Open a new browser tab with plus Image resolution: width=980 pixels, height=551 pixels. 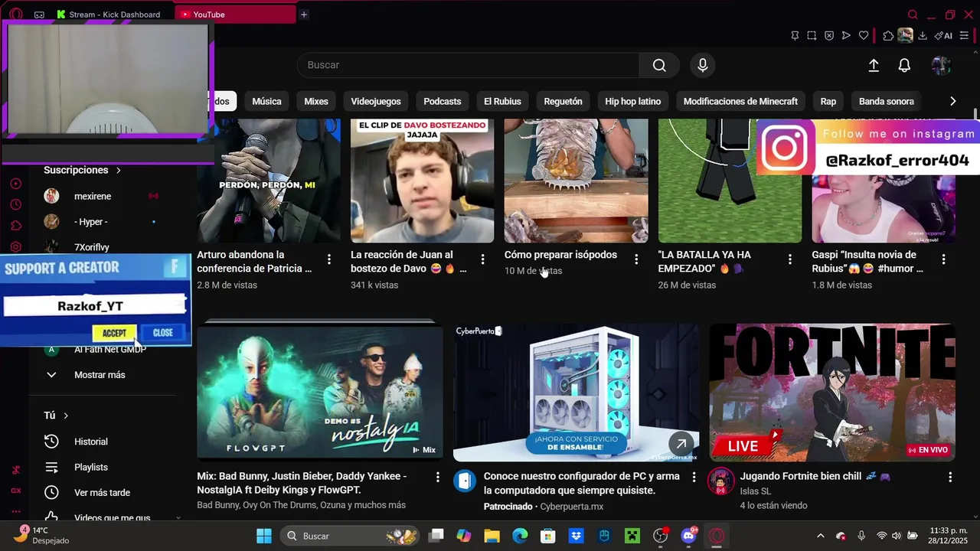click(304, 15)
